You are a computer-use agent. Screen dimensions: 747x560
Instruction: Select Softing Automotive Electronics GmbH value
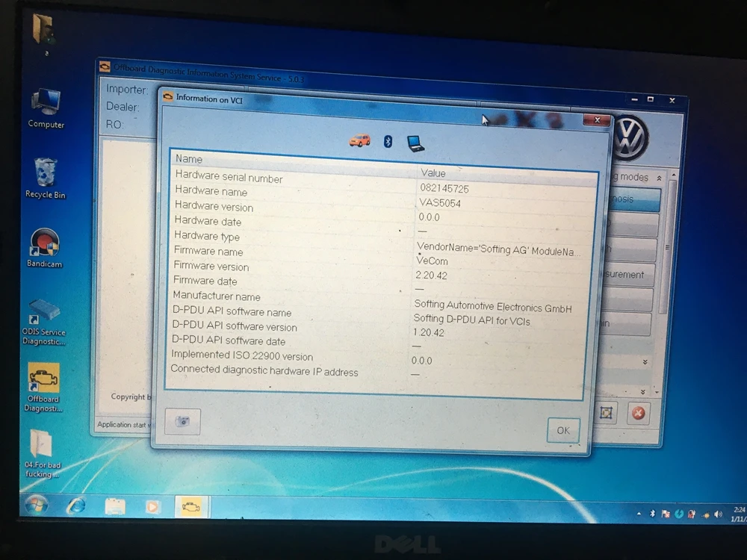point(492,306)
